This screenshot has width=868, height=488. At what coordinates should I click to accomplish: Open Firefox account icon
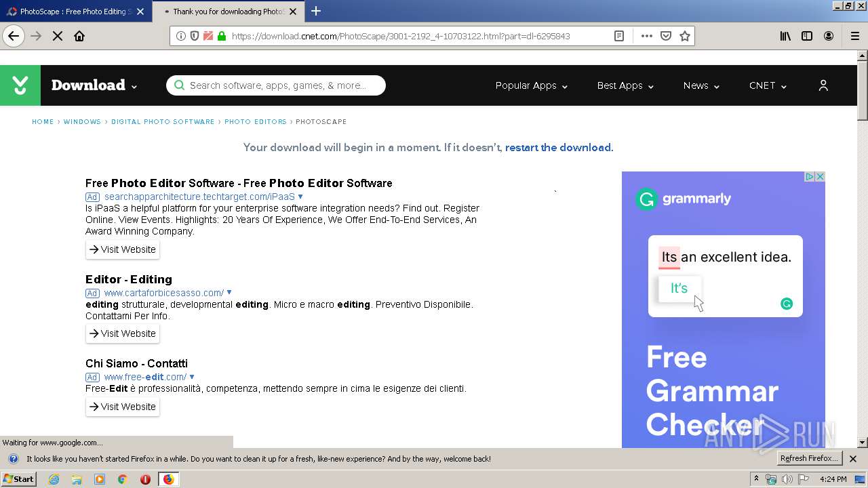click(829, 36)
